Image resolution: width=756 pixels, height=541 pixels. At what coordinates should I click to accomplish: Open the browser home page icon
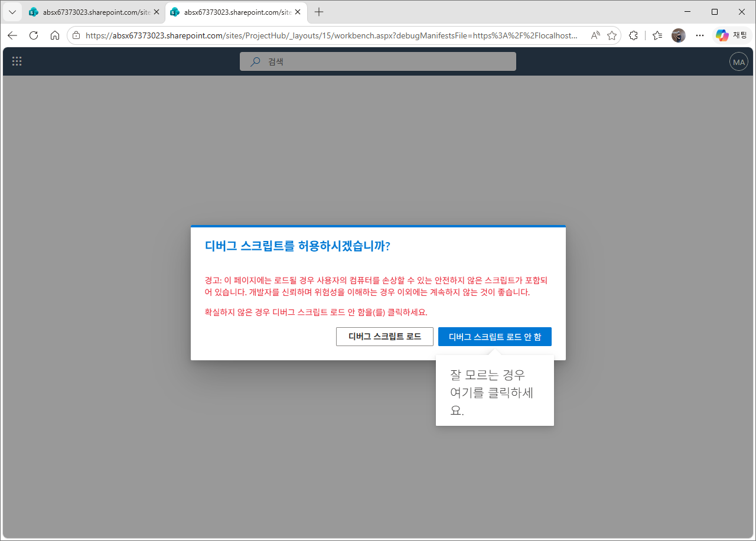(55, 35)
